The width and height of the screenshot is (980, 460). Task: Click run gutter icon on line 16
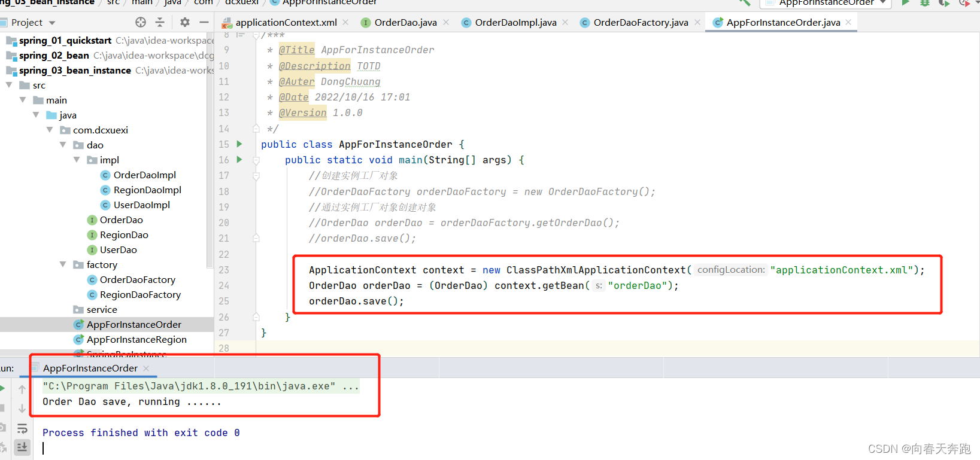(x=239, y=160)
